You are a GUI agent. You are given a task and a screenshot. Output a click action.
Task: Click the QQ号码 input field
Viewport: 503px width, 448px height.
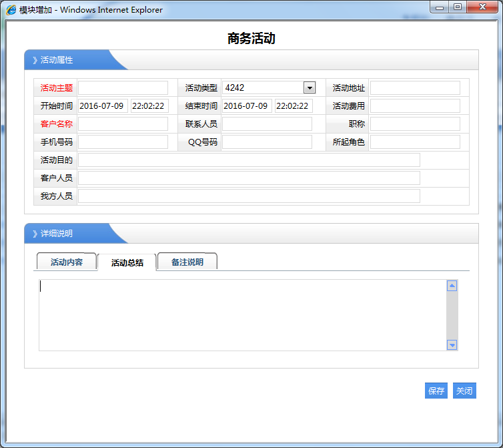(x=267, y=142)
